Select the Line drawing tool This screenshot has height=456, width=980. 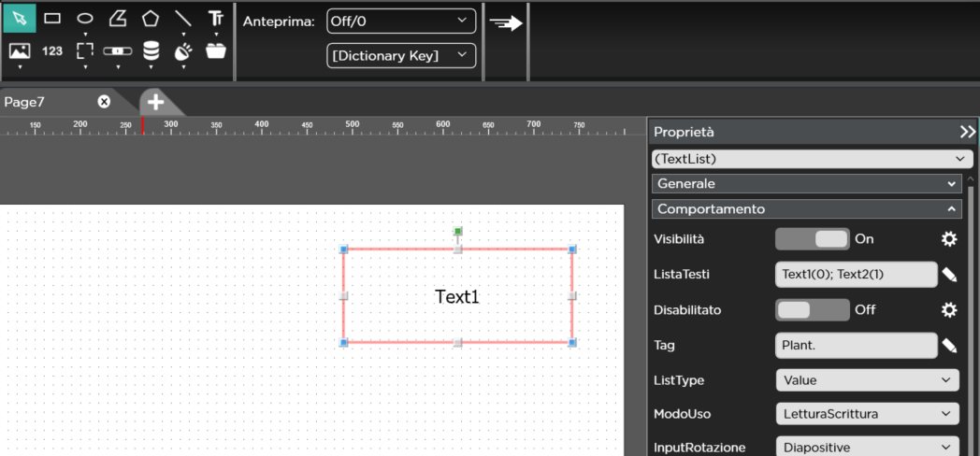(x=183, y=18)
